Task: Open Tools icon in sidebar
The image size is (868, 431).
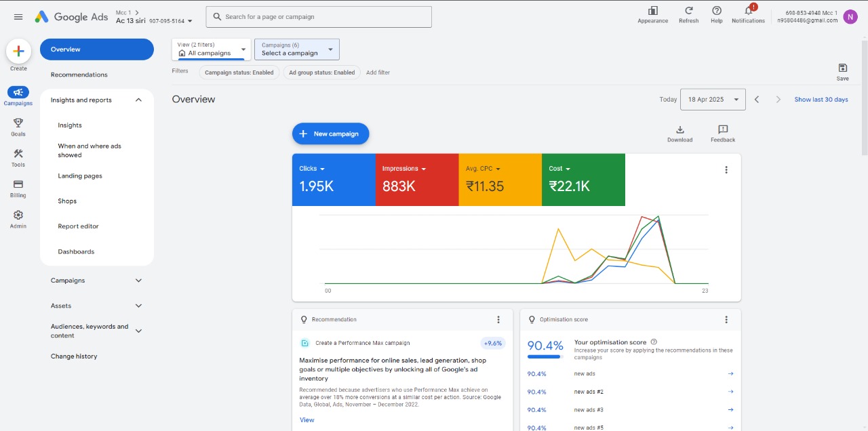Action: point(18,154)
